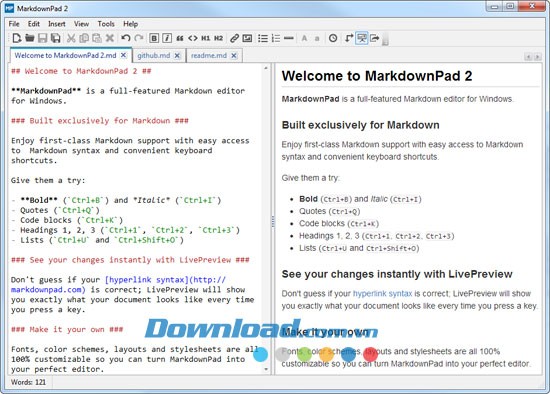Place cursor in '## Welcome to MarkdownPad 2 ##' line
This screenshot has height=394, width=550.
81,71
